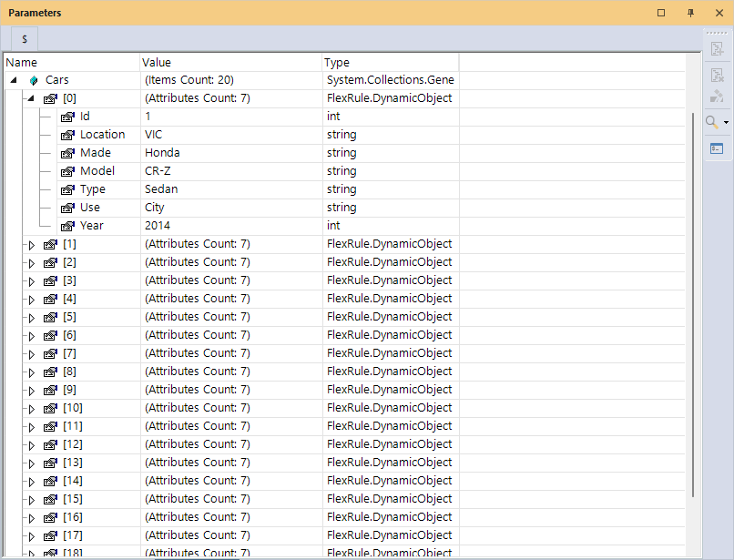
Task: Switch to the $ tab
Action: (x=25, y=39)
